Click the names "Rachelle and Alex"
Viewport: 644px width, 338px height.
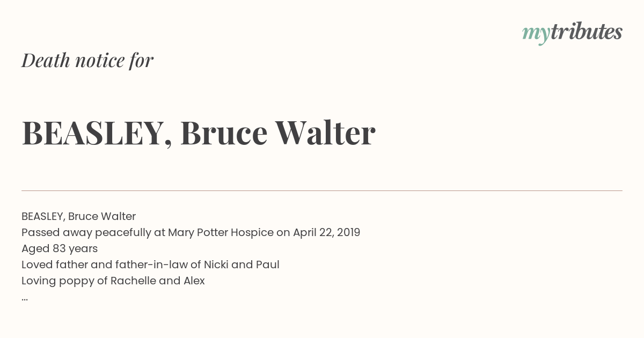click(158, 281)
